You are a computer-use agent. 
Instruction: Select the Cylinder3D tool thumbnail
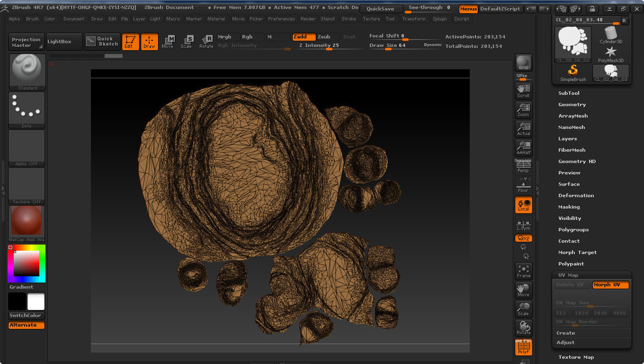(x=611, y=35)
